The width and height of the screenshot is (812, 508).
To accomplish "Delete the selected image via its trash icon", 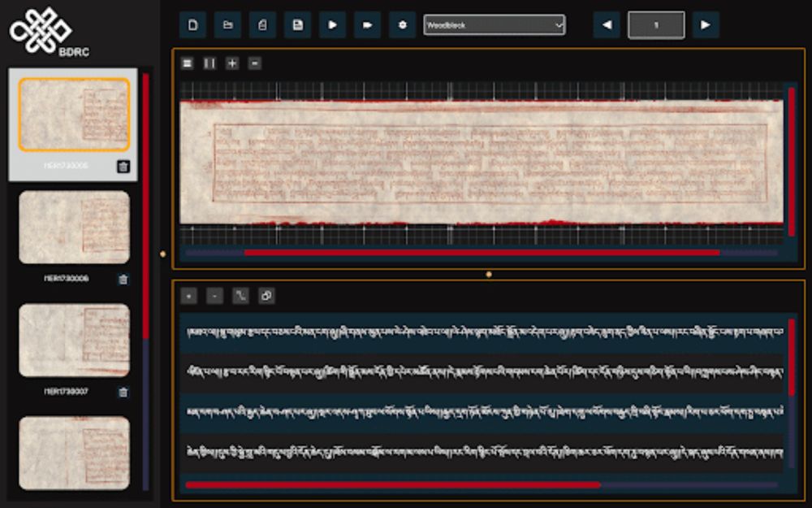I will 123,167.
